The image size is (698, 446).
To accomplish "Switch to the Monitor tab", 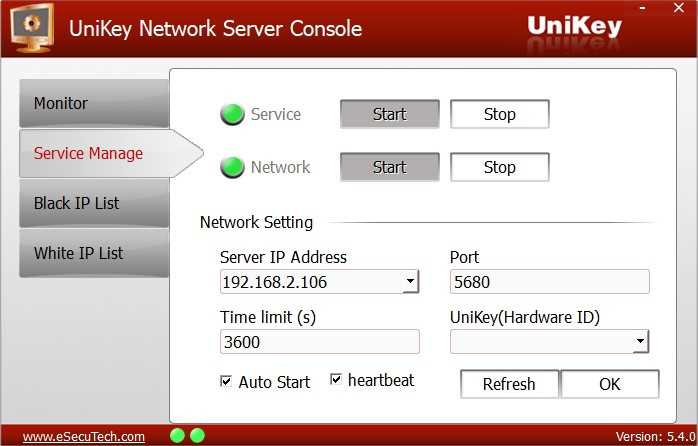I will coord(93,104).
